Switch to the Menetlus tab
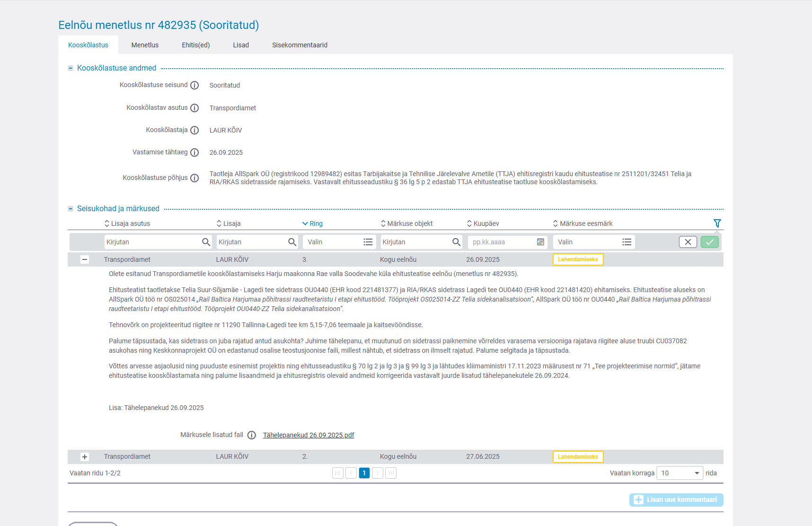This screenshot has width=812, height=526. (x=145, y=45)
